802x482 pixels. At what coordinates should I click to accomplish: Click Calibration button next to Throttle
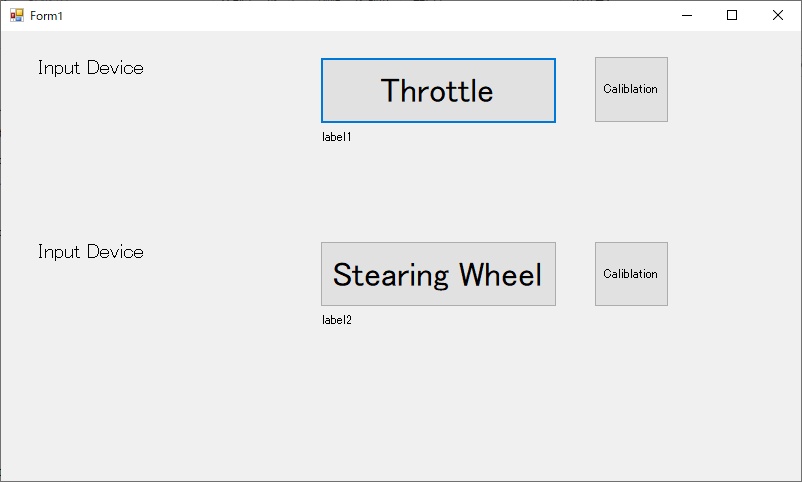click(x=631, y=90)
